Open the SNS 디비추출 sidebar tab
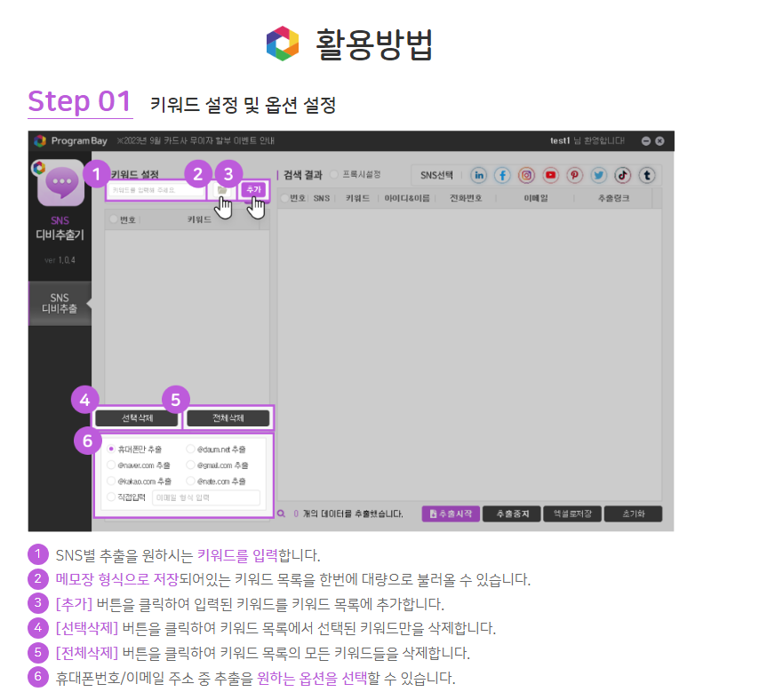This screenshot has height=700, width=783. [60, 304]
